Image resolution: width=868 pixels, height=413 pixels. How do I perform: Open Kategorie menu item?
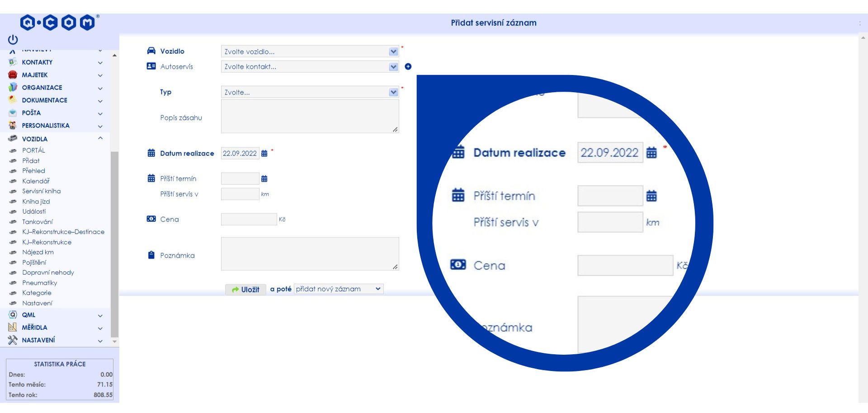(x=37, y=293)
